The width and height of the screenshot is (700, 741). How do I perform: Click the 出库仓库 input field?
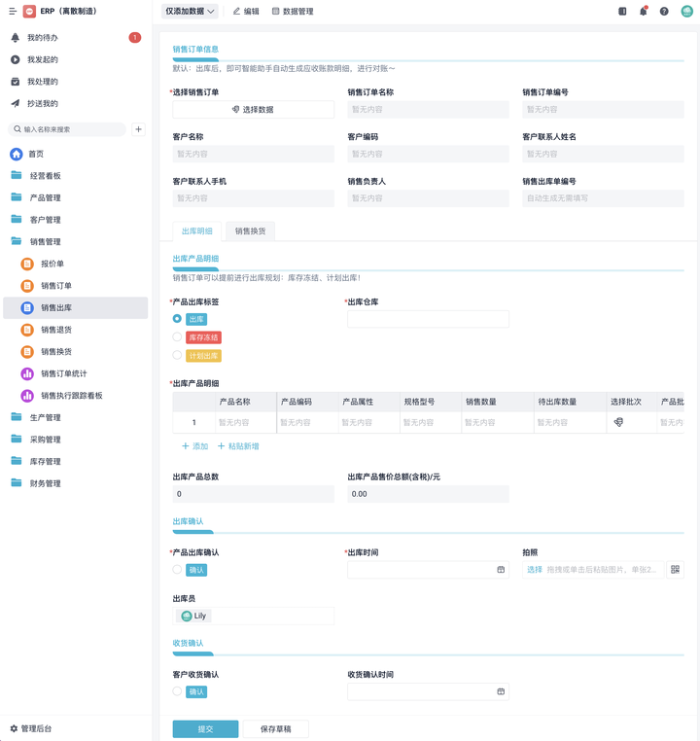pyautogui.click(x=428, y=319)
